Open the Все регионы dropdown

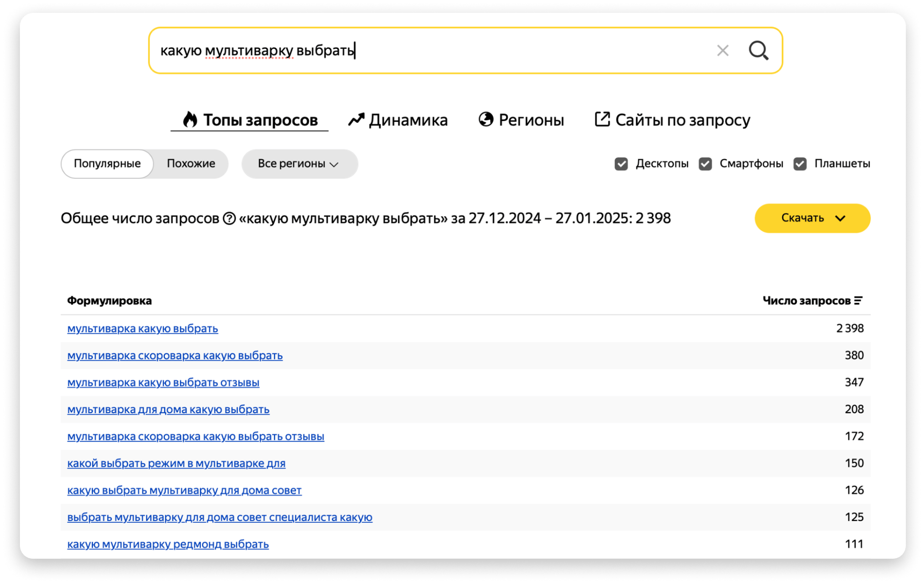[299, 164]
